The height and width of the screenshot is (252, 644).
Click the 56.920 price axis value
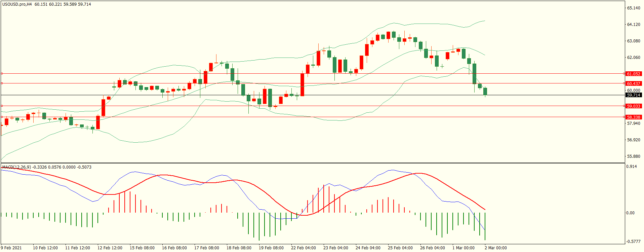pos(634,140)
